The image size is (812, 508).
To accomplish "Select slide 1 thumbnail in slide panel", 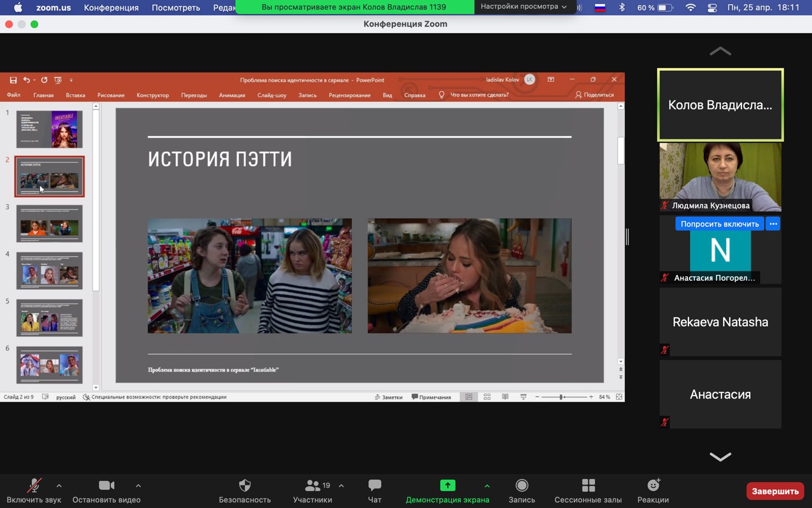I will (x=49, y=129).
